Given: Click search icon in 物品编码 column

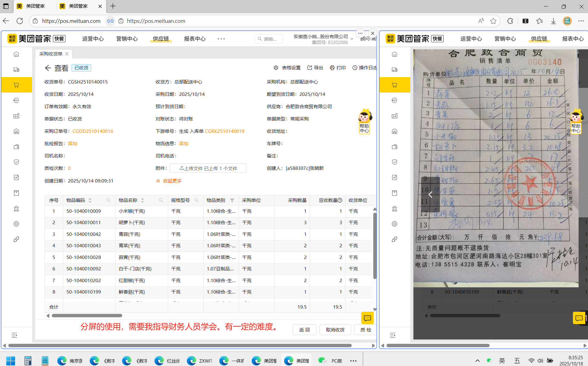Looking at the screenshot, I should click(109, 200).
